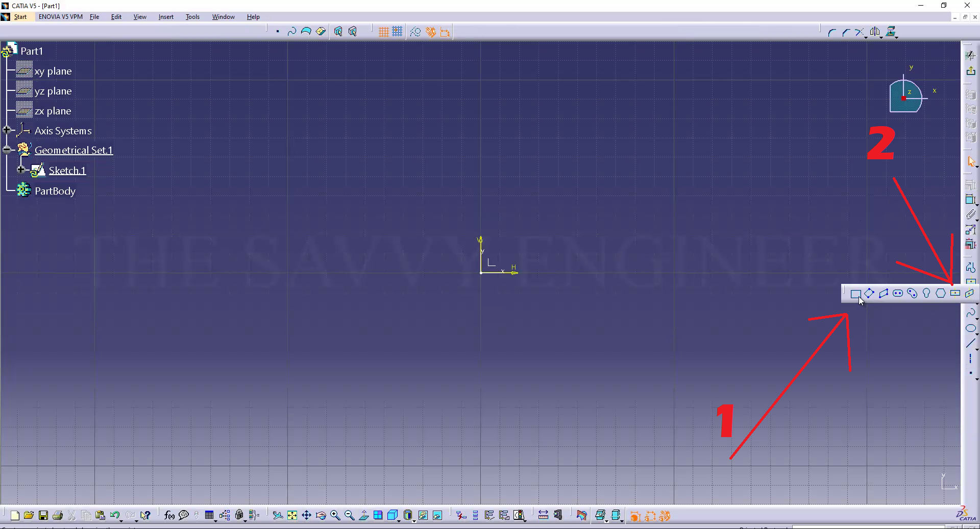Open the Tools menu
This screenshot has height=529, width=980.
tap(192, 17)
